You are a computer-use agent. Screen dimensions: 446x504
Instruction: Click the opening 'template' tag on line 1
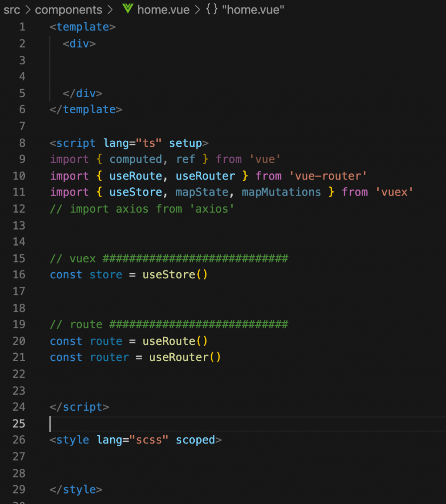tap(83, 27)
